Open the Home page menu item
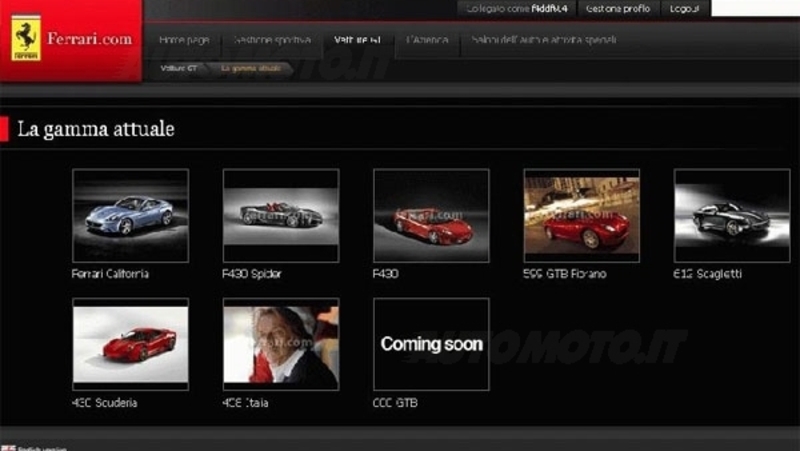This screenshot has width=800, height=451. coord(184,40)
